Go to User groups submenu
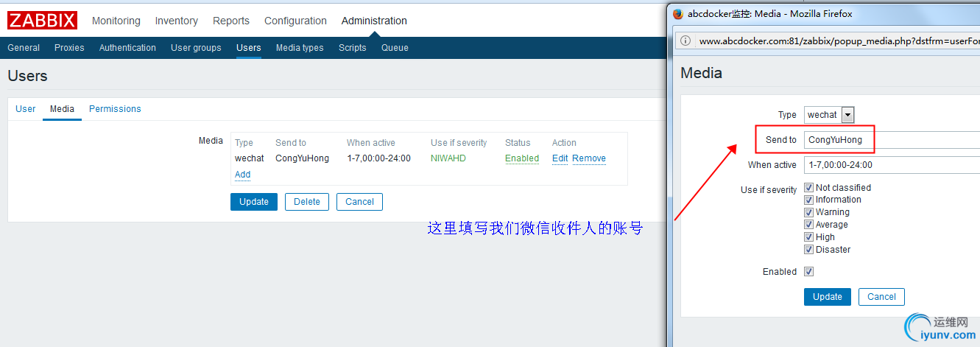 pyautogui.click(x=196, y=48)
